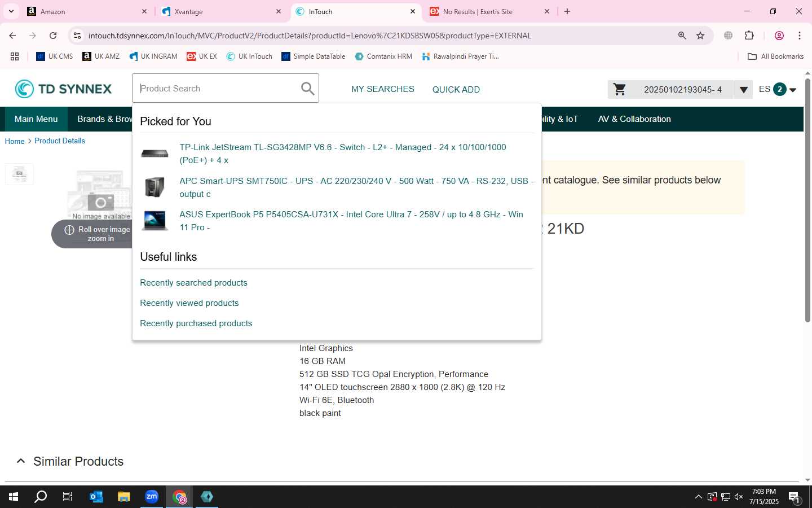Open the Extensions puzzle icon

pos(749,36)
